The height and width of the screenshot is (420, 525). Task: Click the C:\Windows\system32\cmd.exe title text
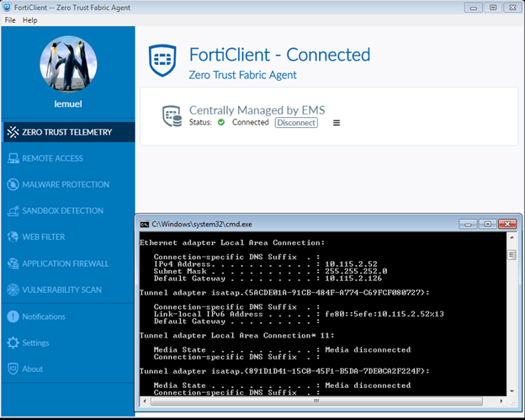202,224
